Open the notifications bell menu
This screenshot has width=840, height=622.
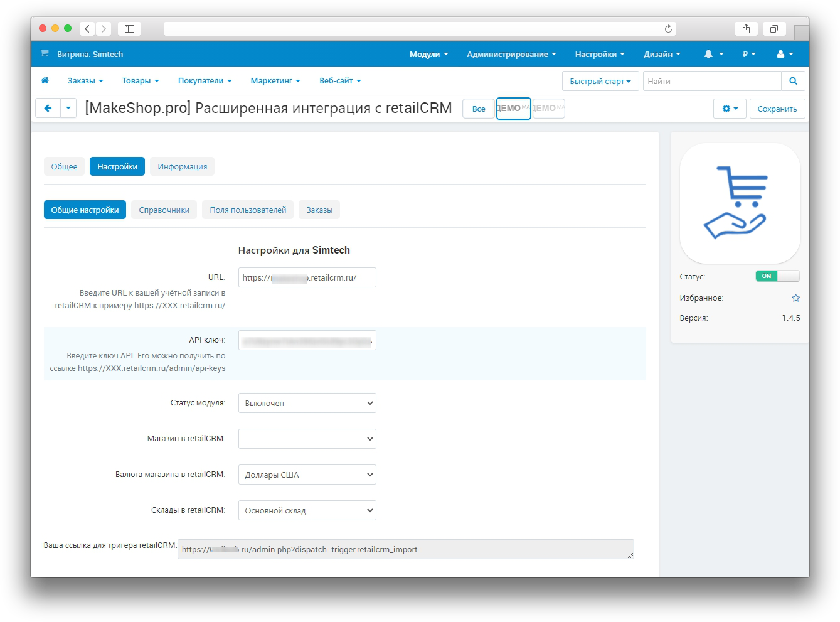[713, 55]
